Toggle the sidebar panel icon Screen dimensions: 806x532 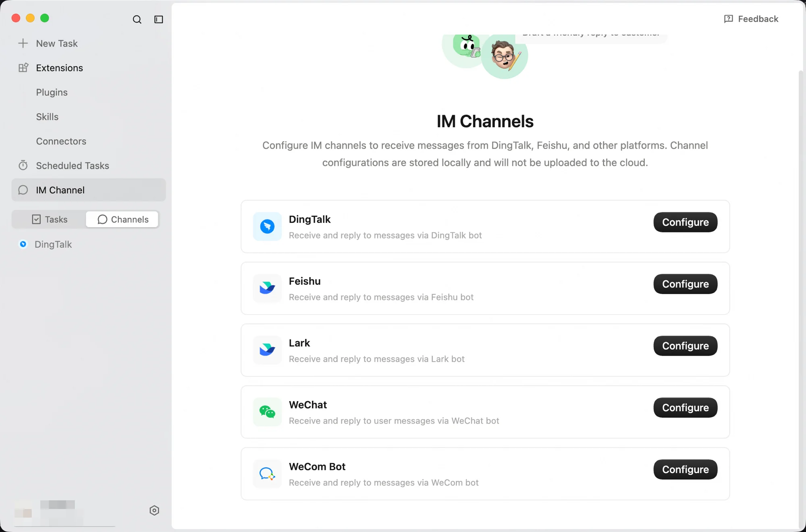tap(159, 19)
